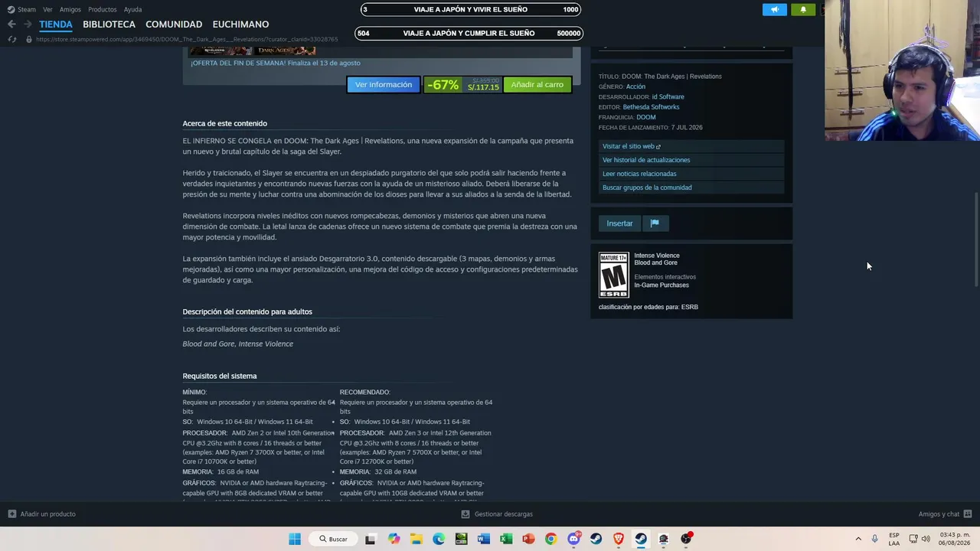Open the Productos menu
The image size is (980, 551).
click(103, 9)
